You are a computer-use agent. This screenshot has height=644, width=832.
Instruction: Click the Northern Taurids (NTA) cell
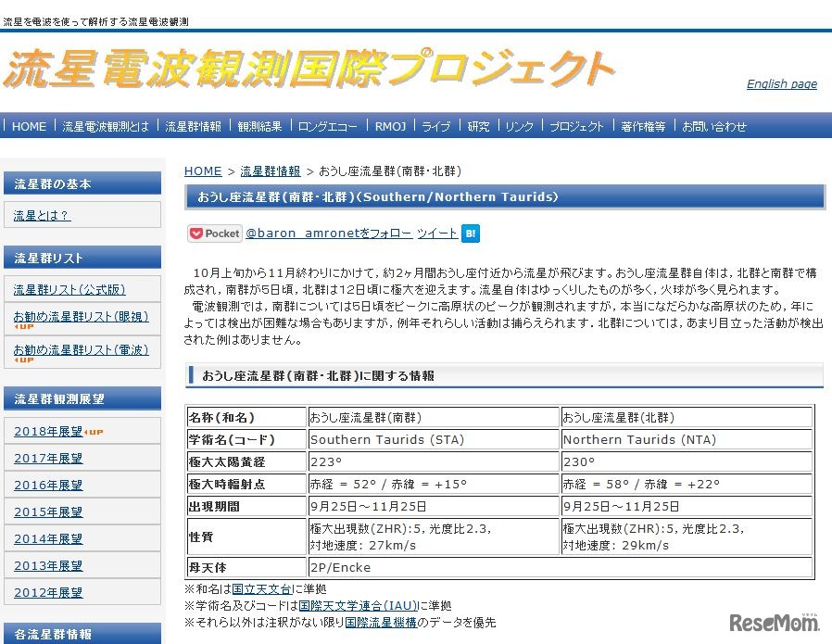(x=687, y=440)
